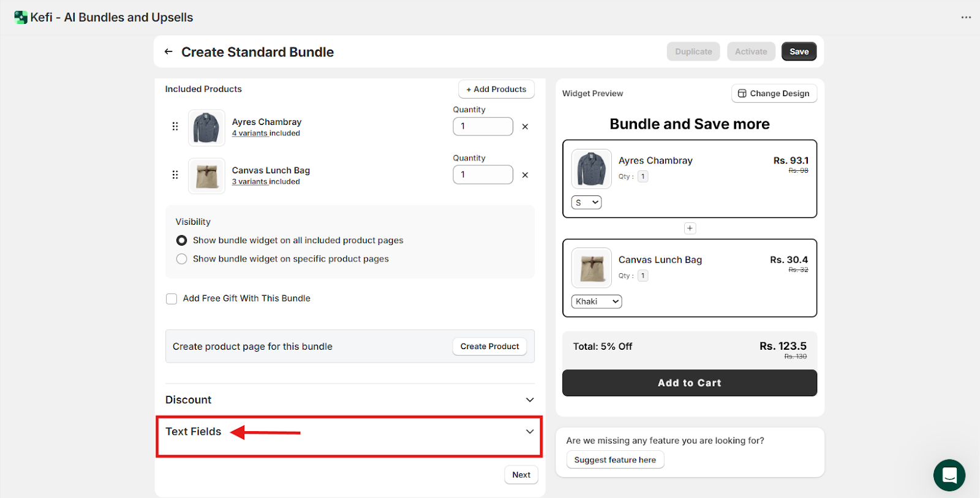This screenshot has width=980, height=498.
Task: Open the three-dot menu at top right
Action: [x=966, y=17]
